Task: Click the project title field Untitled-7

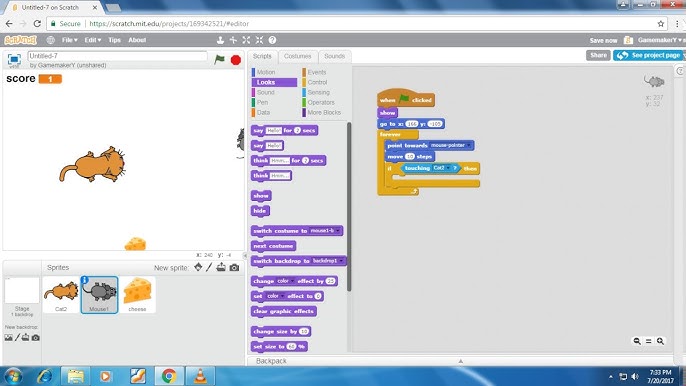Action: coord(117,56)
